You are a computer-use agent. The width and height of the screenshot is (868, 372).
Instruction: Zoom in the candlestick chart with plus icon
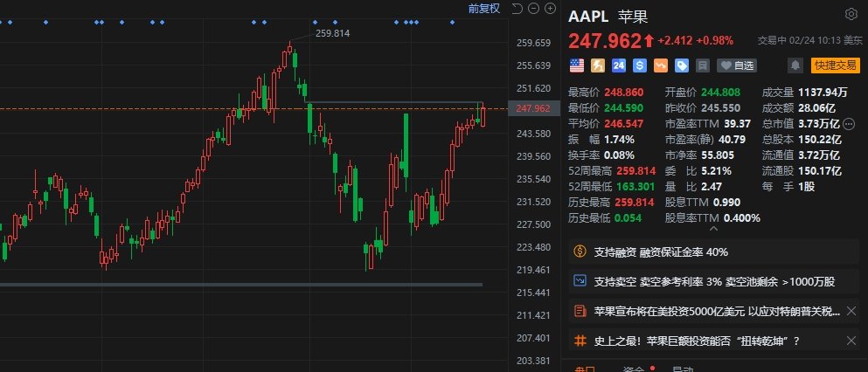(550, 8)
